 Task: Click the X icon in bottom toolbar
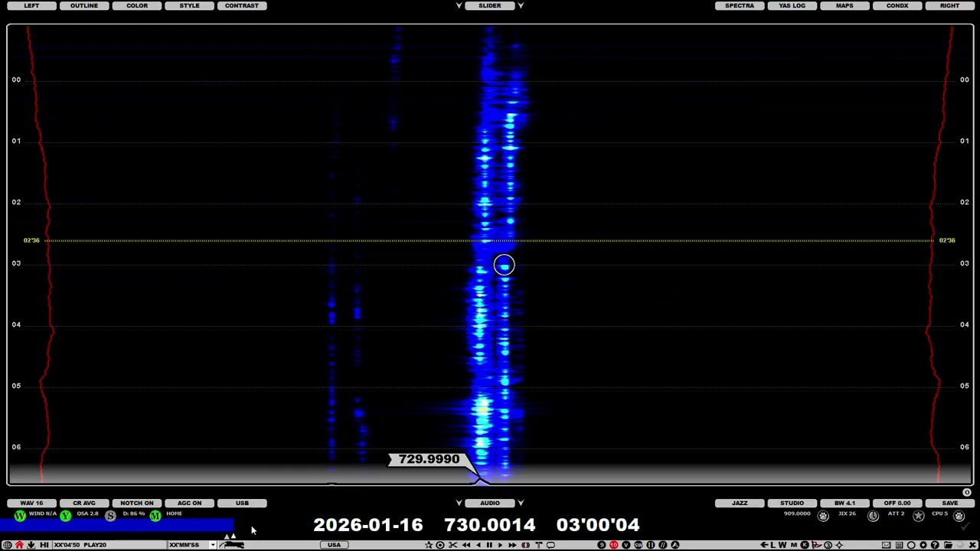point(972,545)
